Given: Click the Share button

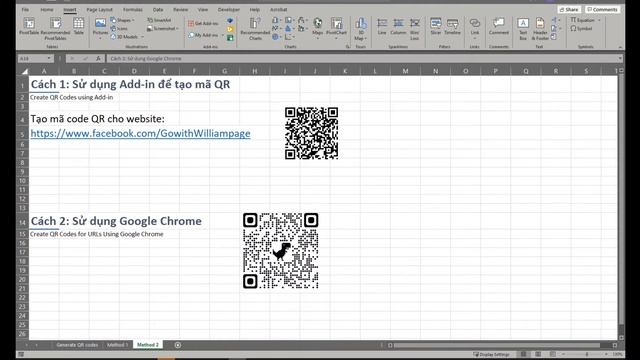Looking at the screenshot, I should [569, 9].
